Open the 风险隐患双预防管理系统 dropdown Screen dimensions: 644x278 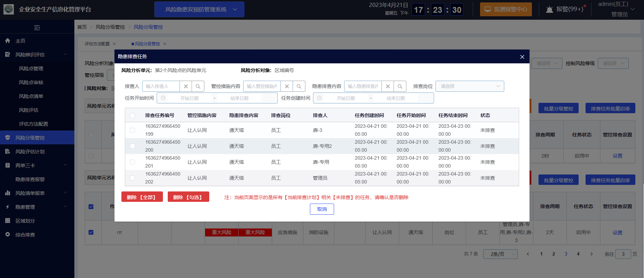(199, 9)
